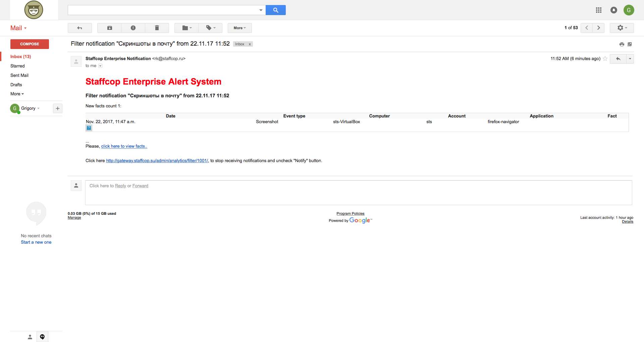Reply to the message using arrow icon

[618, 59]
